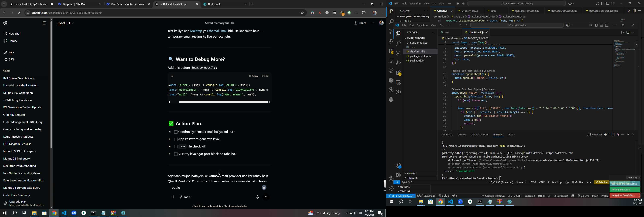Send the ChatGPT message with the up arrow

[266, 197]
